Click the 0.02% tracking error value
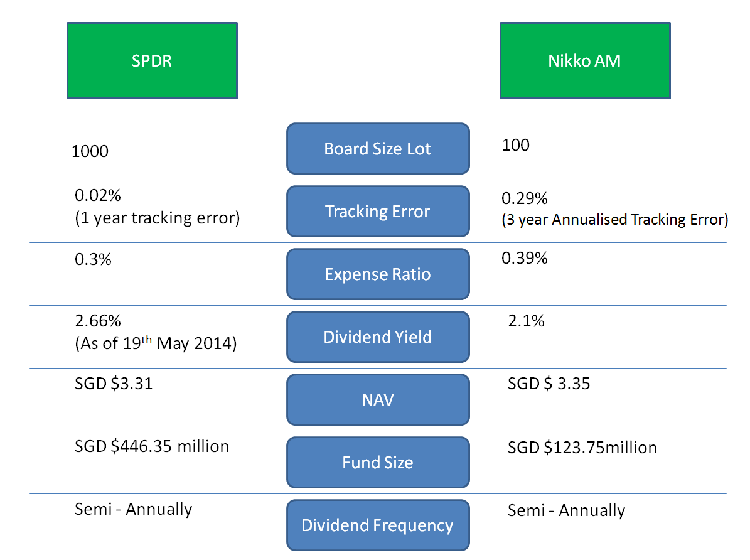 (x=98, y=195)
